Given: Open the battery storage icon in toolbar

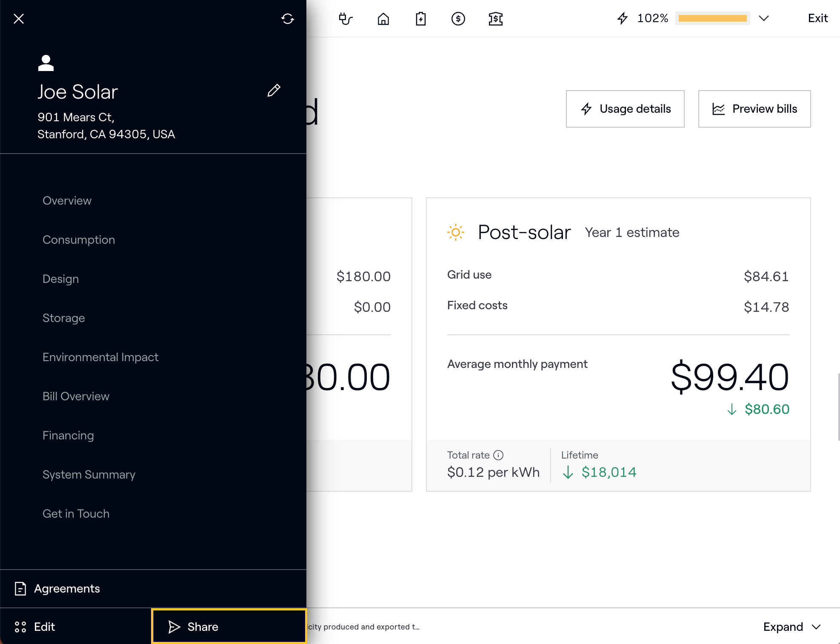Looking at the screenshot, I should click(x=420, y=19).
